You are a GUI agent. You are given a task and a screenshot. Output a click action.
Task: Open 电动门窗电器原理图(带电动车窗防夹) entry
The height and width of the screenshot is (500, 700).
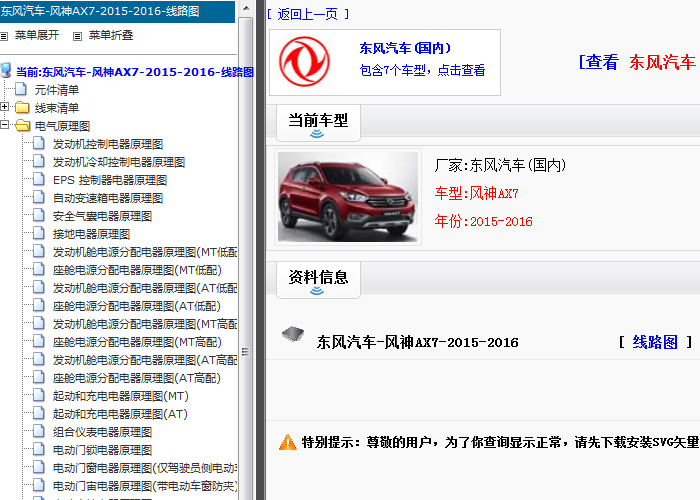click(x=145, y=486)
